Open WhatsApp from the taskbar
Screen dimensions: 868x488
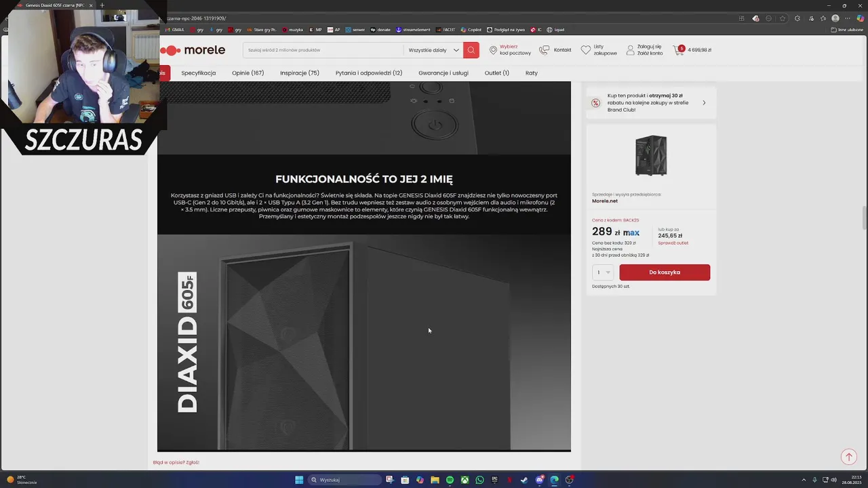coord(479,480)
